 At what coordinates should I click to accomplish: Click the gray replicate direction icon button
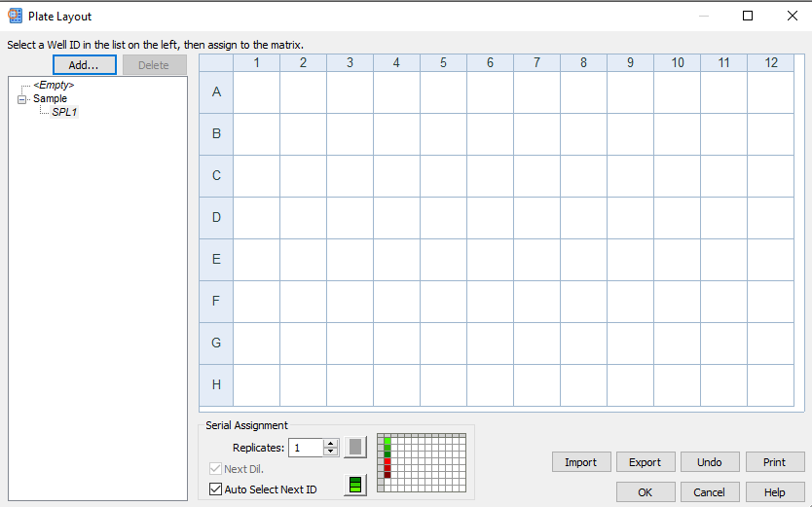tap(355, 447)
